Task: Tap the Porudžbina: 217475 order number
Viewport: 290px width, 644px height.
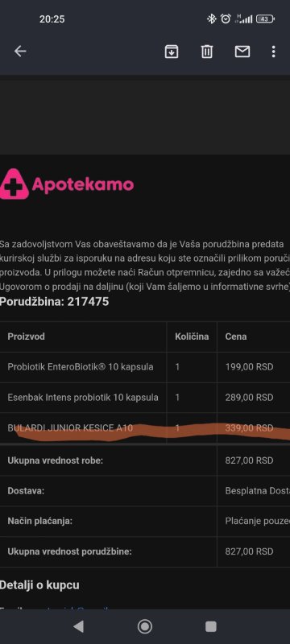Action: point(54,302)
